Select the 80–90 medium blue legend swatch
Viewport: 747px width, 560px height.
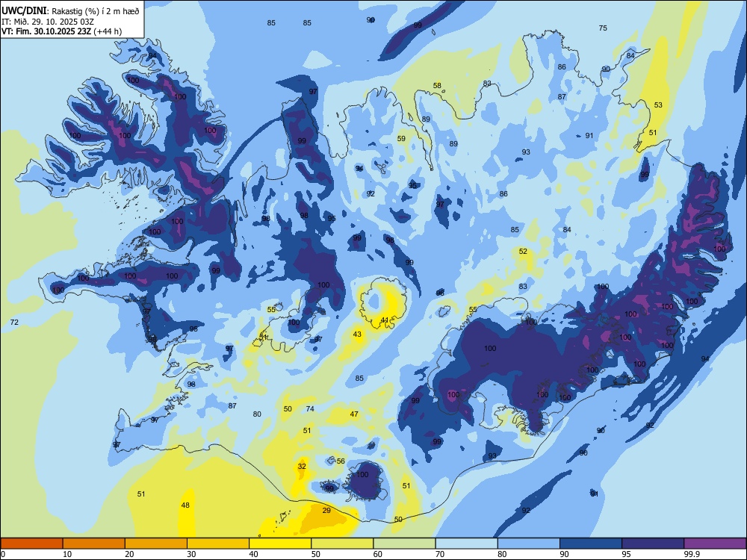click(529, 544)
